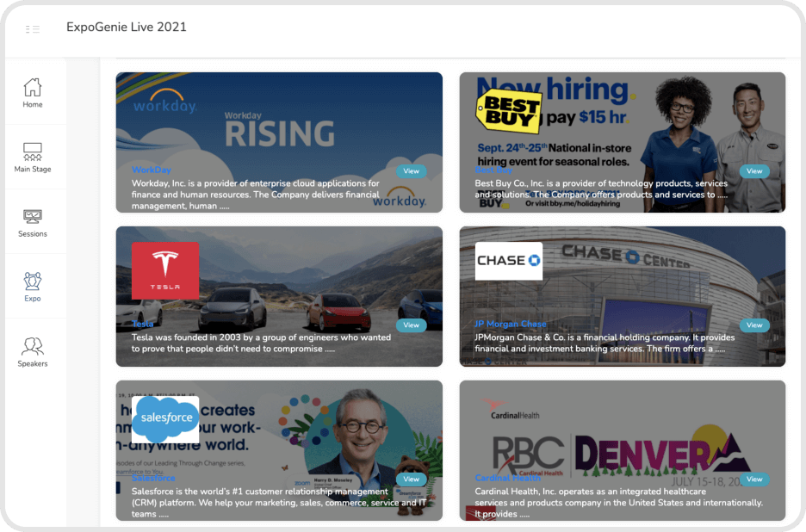
Task: Toggle the sidebar menu icon
Action: [x=33, y=28]
